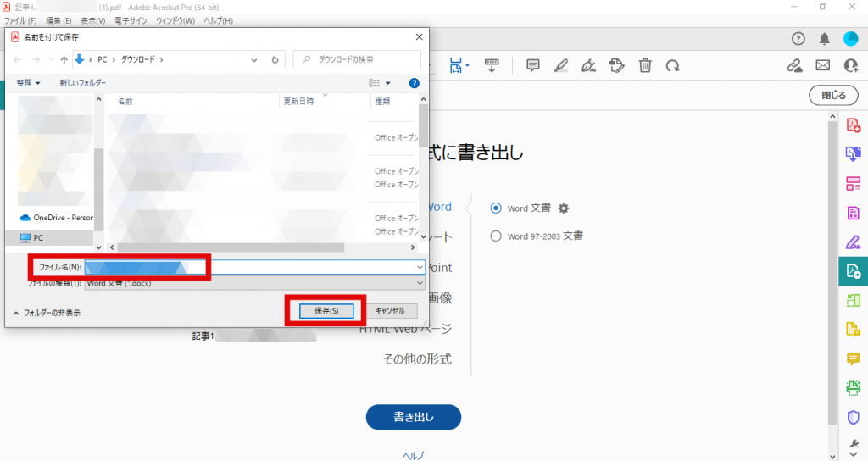The width and height of the screenshot is (868, 461).
Task: Open Comment tool in right sidebar
Action: tap(853, 358)
